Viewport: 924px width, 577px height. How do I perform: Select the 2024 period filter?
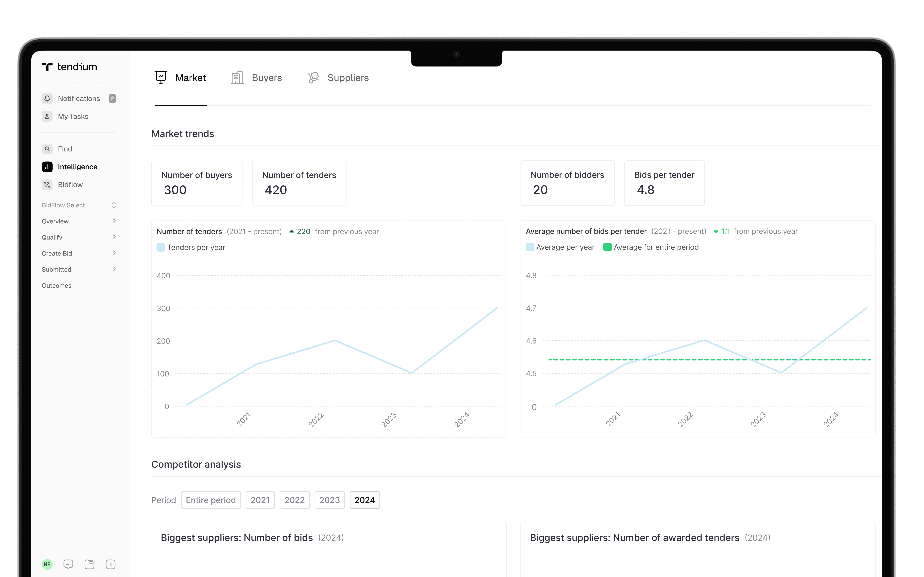click(364, 500)
